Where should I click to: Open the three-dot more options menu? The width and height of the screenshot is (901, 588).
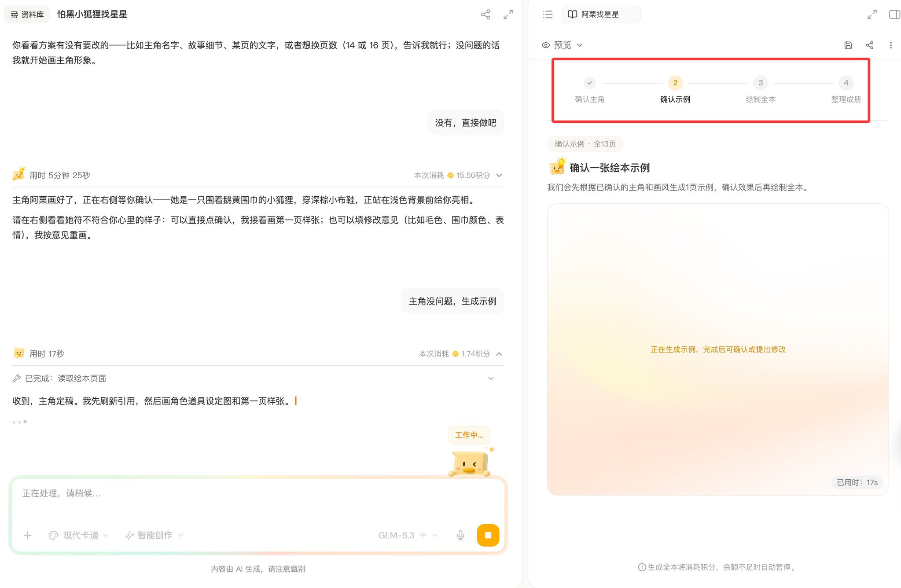coord(890,45)
